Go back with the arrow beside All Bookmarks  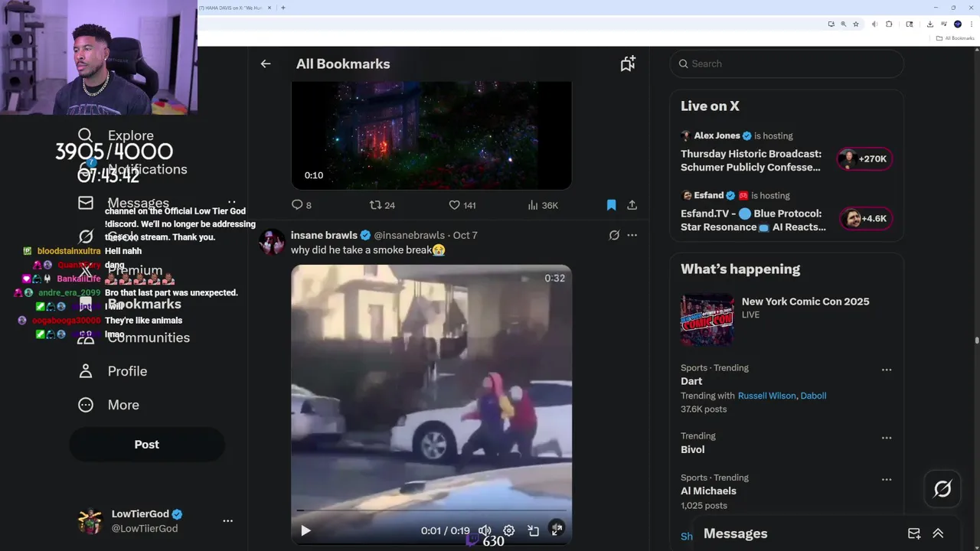click(266, 64)
